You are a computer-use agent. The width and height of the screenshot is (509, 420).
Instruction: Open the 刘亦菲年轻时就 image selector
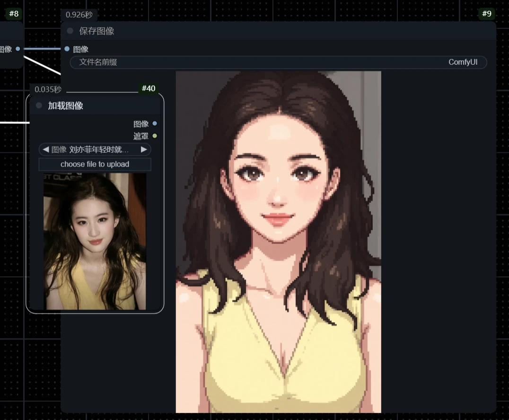(95, 149)
